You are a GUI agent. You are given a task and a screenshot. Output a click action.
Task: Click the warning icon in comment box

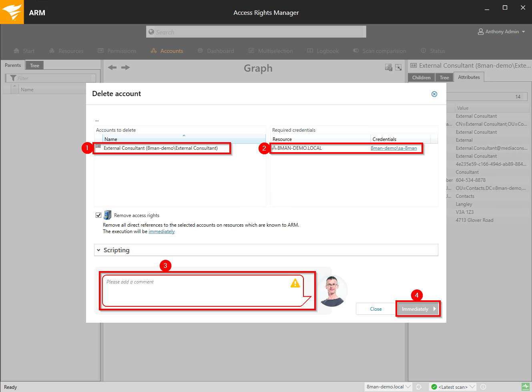[x=295, y=283]
